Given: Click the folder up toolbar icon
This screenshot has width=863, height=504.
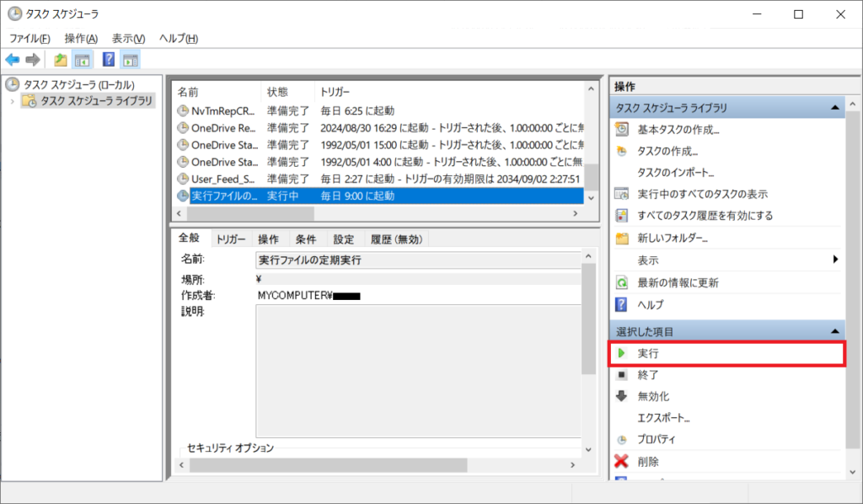Looking at the screenshot, I should coord(60,60).
